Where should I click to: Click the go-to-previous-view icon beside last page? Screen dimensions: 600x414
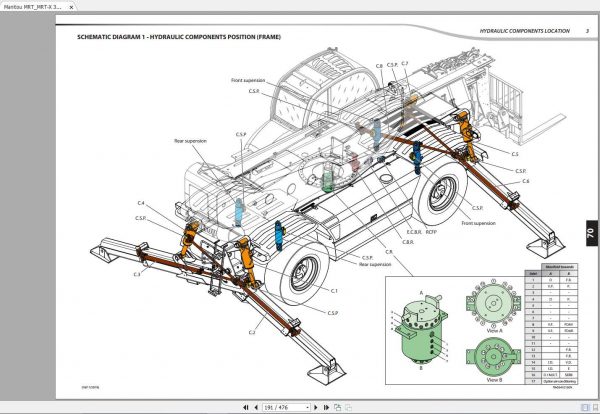point(338,407)
